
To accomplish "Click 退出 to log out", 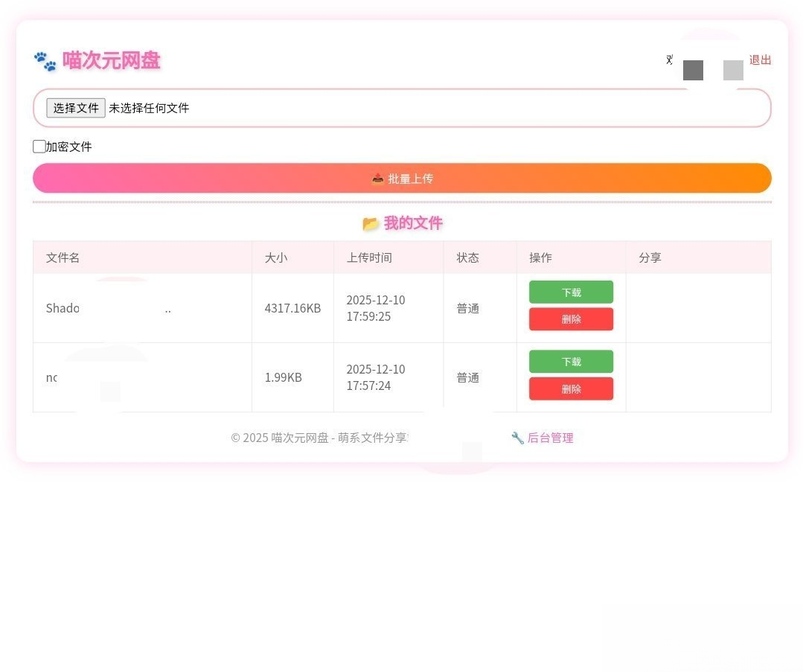I will click(x=760, y=60).
